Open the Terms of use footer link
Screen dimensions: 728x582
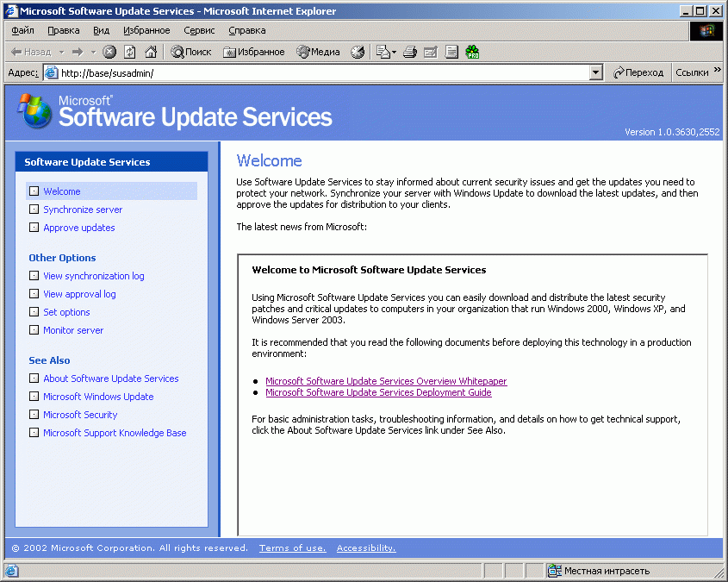pyautogui.click(x=293, y=548)
